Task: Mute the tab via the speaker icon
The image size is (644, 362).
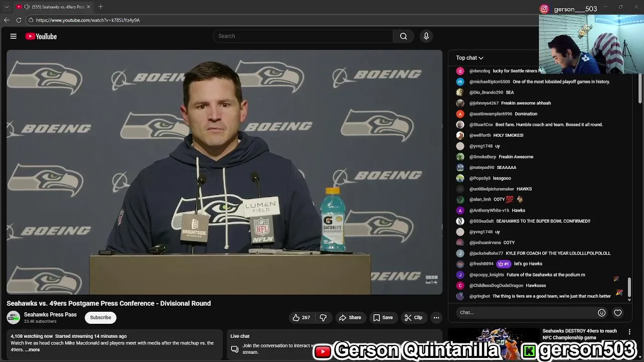Action: [27, 7]
